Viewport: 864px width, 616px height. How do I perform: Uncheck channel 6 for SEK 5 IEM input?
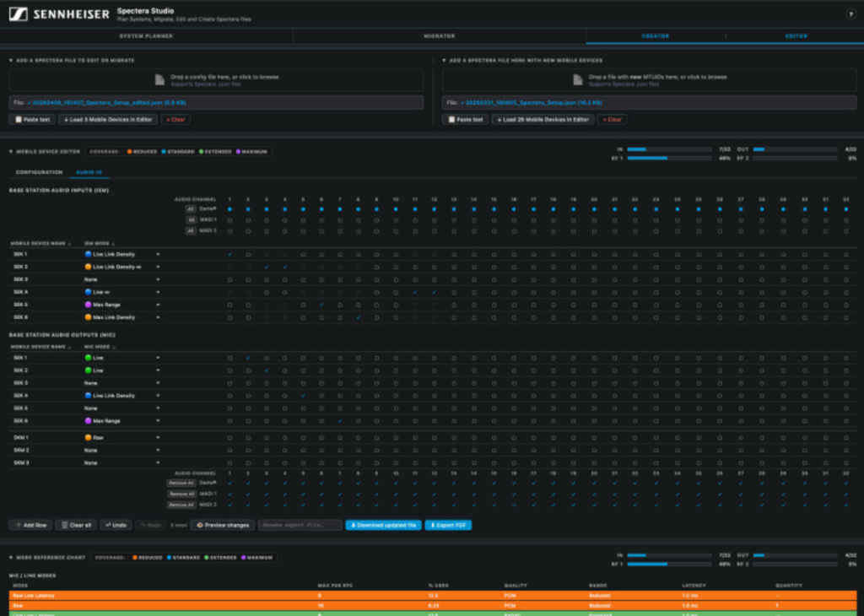(321, 305)
